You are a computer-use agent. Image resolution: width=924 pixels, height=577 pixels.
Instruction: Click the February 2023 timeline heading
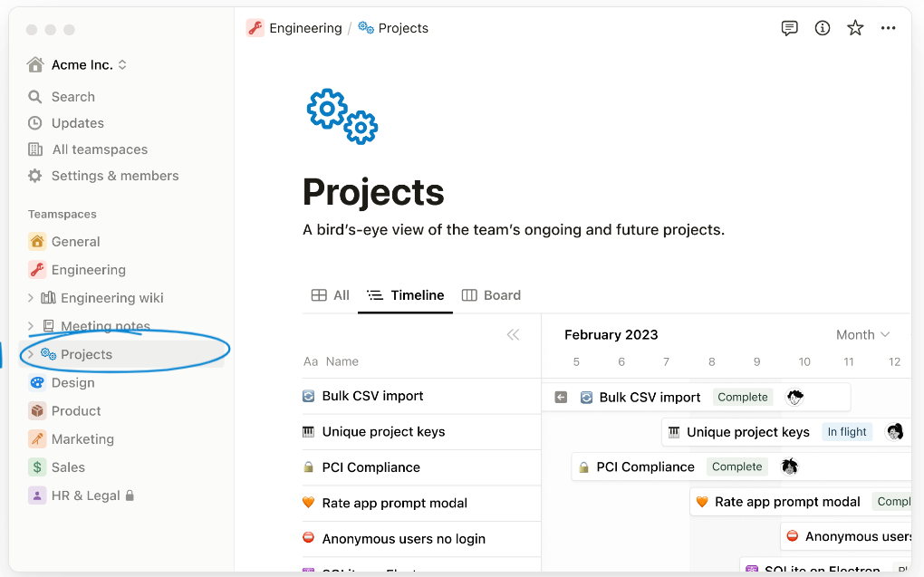click(611, 335)
